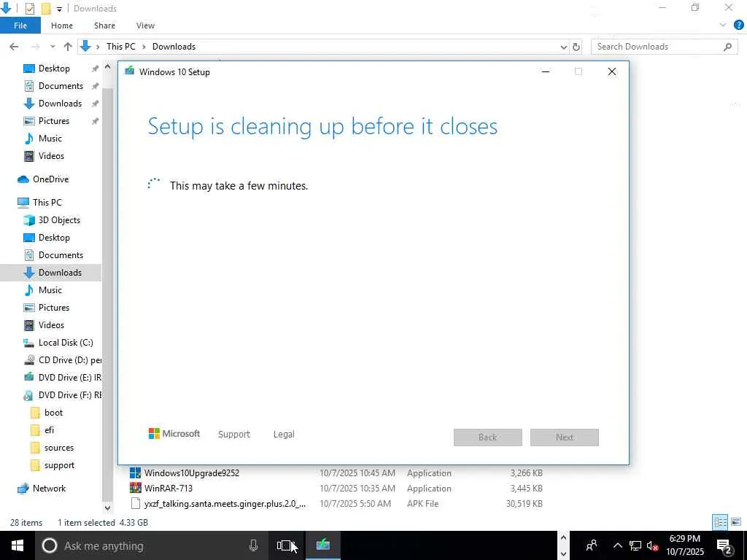The image size is (747, 560).
Task: Select Documents under This PC
Action: (61, 255)
